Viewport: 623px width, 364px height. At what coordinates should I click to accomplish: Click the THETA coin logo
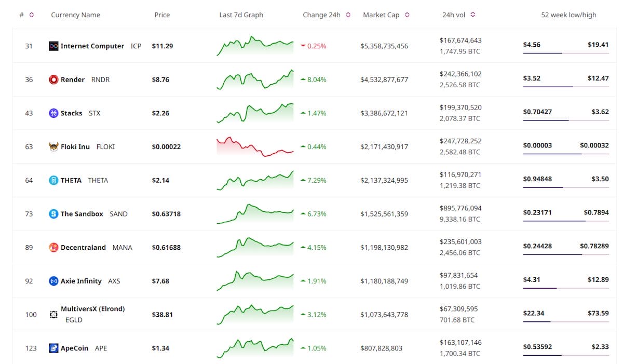click(x=53, y=180)
